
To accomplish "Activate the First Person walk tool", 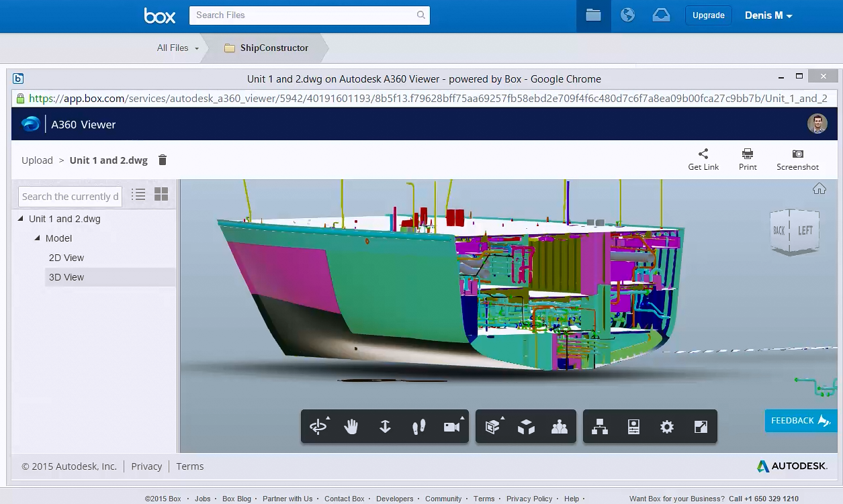I will click(418, 426).
